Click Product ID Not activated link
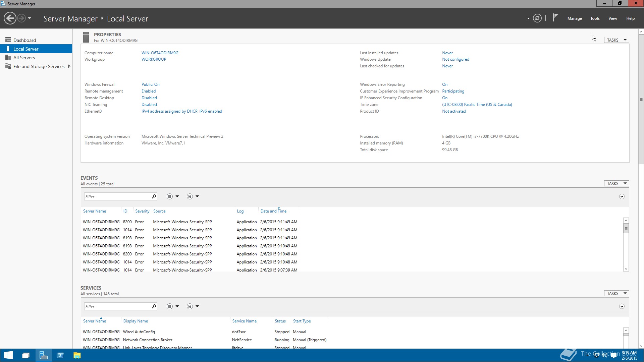The height and width of the screenshot is (362, 644). [x=454, y=111]
